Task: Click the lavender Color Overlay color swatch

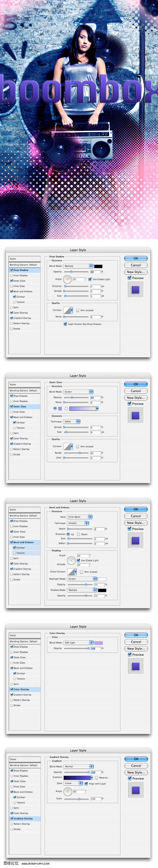Action: tap(98, 643)
